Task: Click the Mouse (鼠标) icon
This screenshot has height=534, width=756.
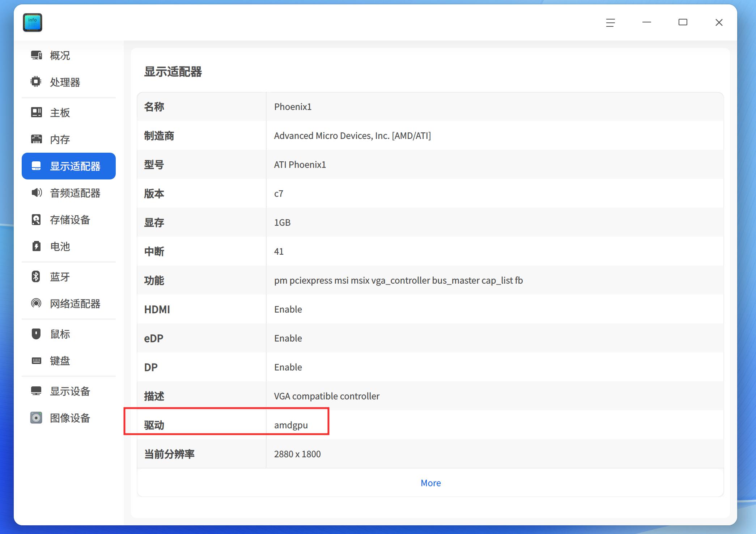Action: [x=36, y=334]
